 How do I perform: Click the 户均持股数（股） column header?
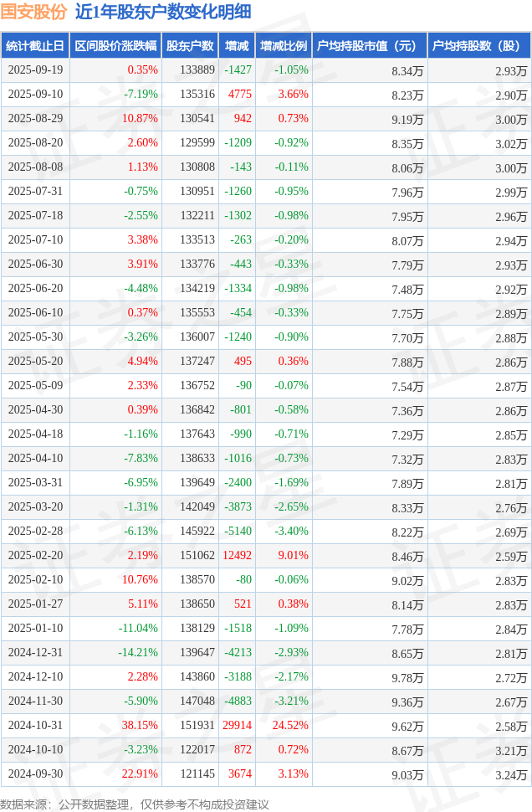click(x=478, y=46)
